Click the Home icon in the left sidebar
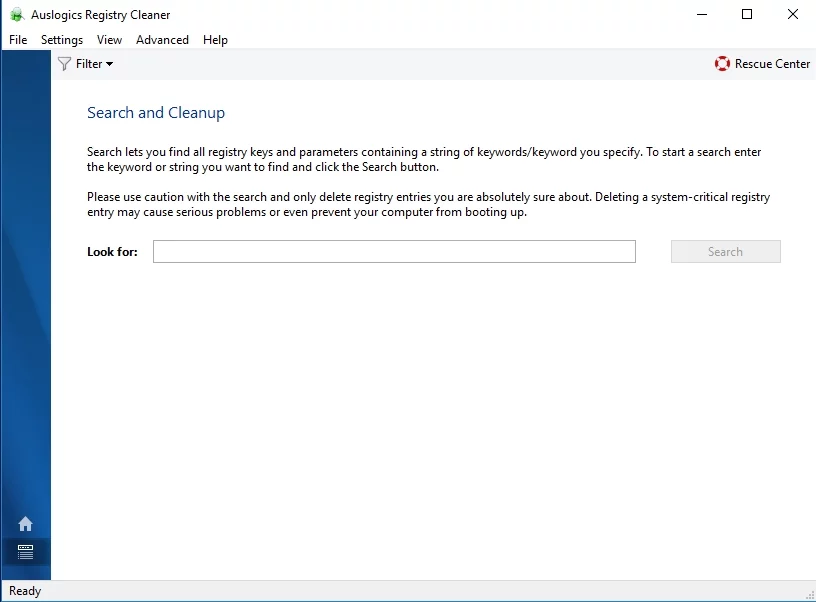816x602 pixels. pos(25,524)
